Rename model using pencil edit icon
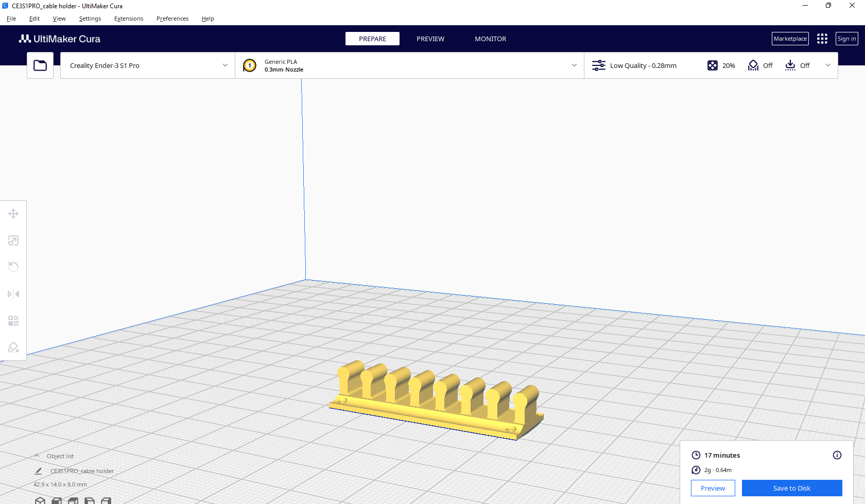This screenshot has width=865, height=504. 38,471
